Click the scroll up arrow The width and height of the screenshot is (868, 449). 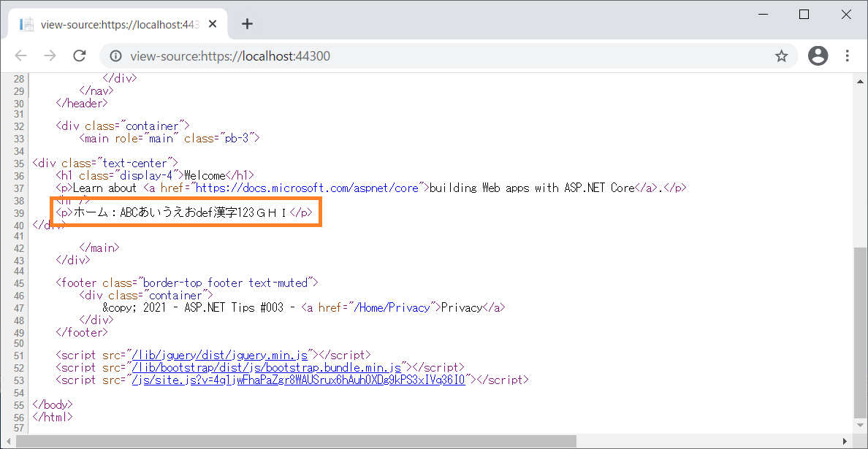point(860,81)
